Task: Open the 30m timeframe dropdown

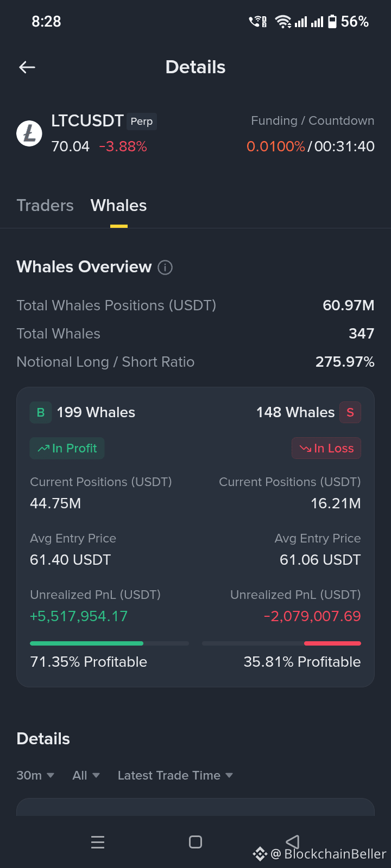Action: coord(35,775)
